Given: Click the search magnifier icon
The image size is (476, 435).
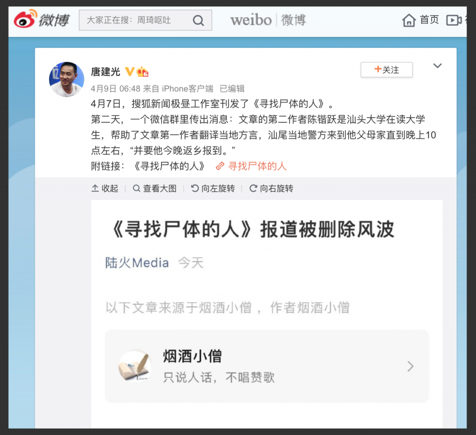Looking at the screenshot, I should click(198, 20).
